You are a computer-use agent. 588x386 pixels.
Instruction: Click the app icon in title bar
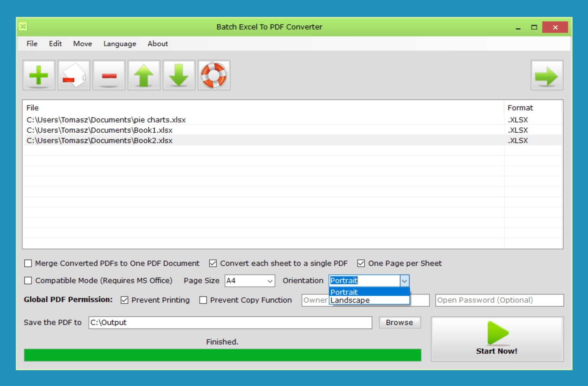click(x=23, y=26)
